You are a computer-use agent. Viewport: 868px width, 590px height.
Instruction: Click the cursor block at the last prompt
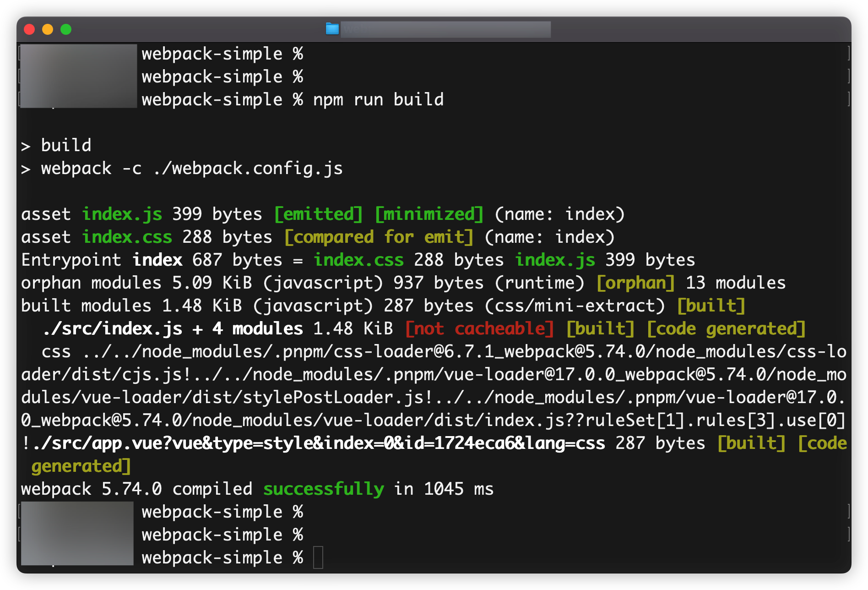pyautogui.click(x=318, y=557)
